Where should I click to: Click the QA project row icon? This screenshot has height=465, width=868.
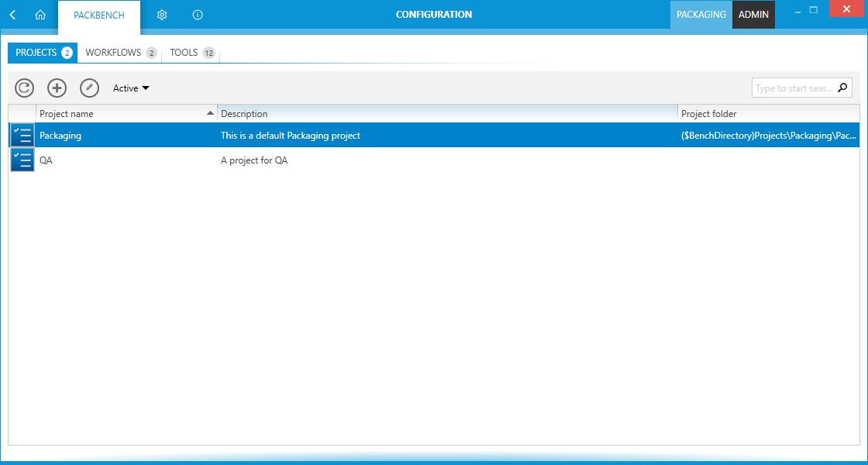[x=22, y=160]
